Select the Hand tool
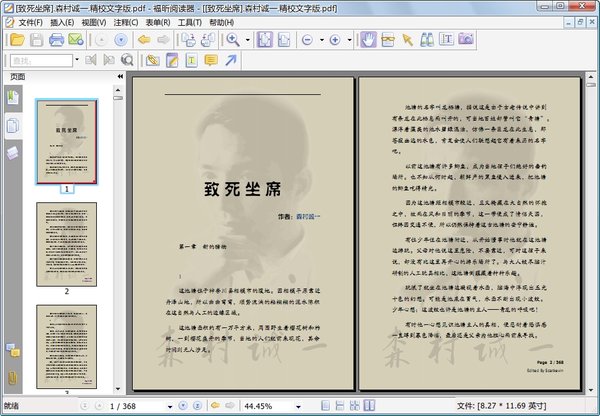The height and width of the screenshot is (416, 600). (x=368, y=40)
